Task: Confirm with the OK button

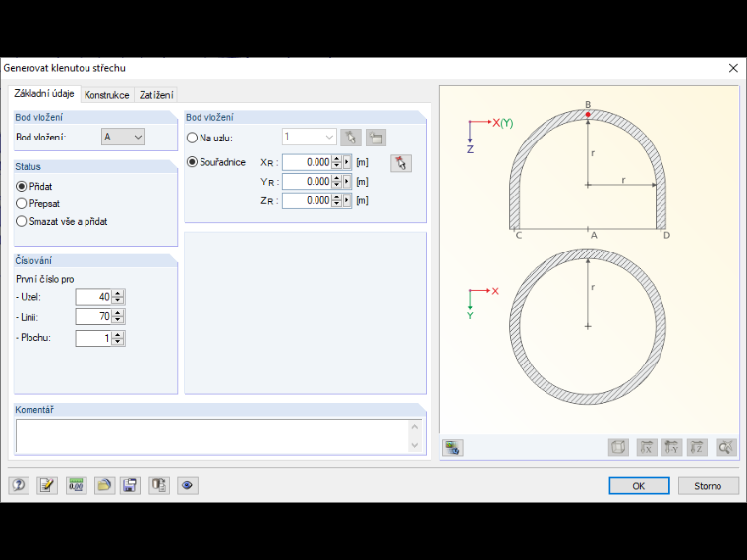Action: tap(639, 486)
